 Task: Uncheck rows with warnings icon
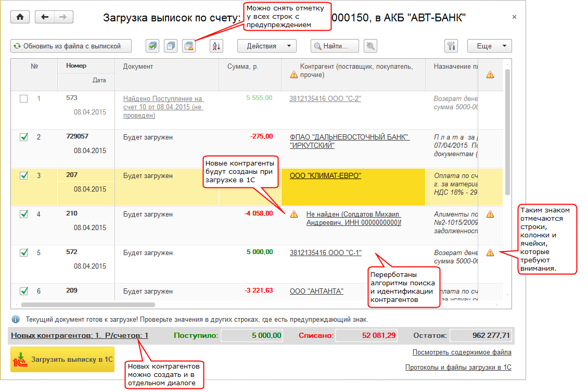189,46
